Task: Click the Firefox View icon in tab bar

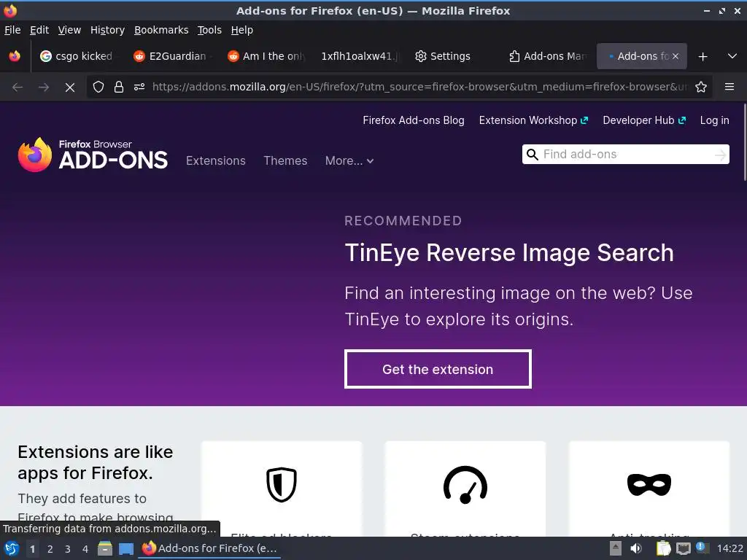Action: (x=15, y=56)
